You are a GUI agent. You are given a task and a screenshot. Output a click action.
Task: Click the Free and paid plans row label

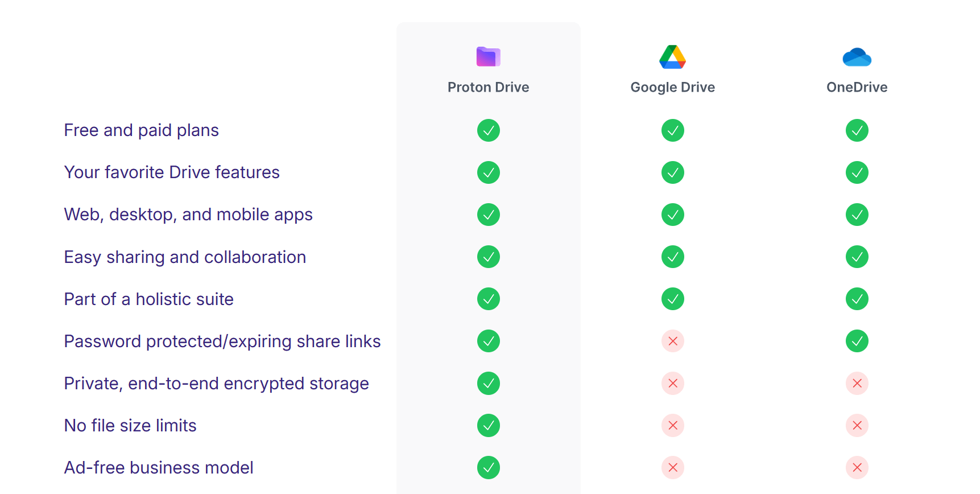coord(141,130)
